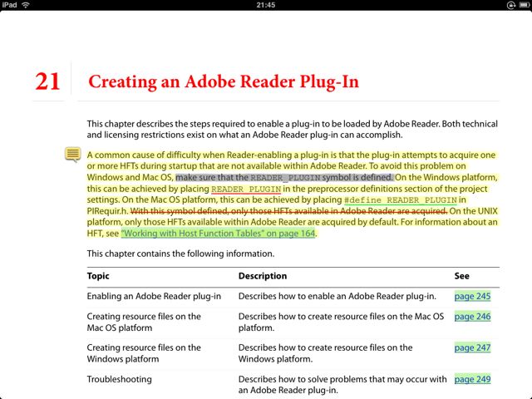Tap "Describes how to enable an Adobe Reader plug-in."
This screenshot has height=399, width=532.
pyautogui.click(x=337, y=296)
